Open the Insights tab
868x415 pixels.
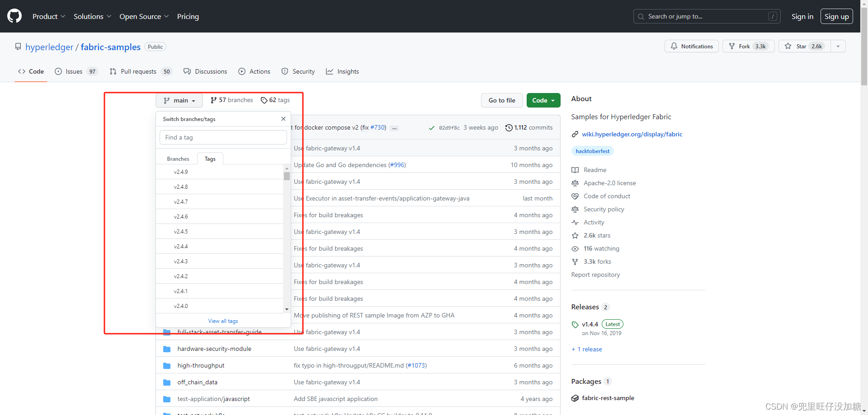pyautogui.click(x=342, y=71)
